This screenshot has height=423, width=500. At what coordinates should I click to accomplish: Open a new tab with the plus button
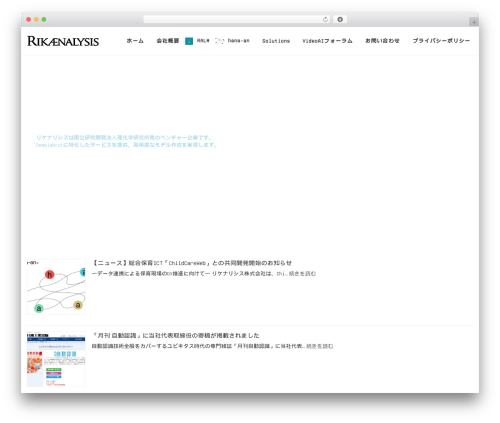click(x=474, y=22)
